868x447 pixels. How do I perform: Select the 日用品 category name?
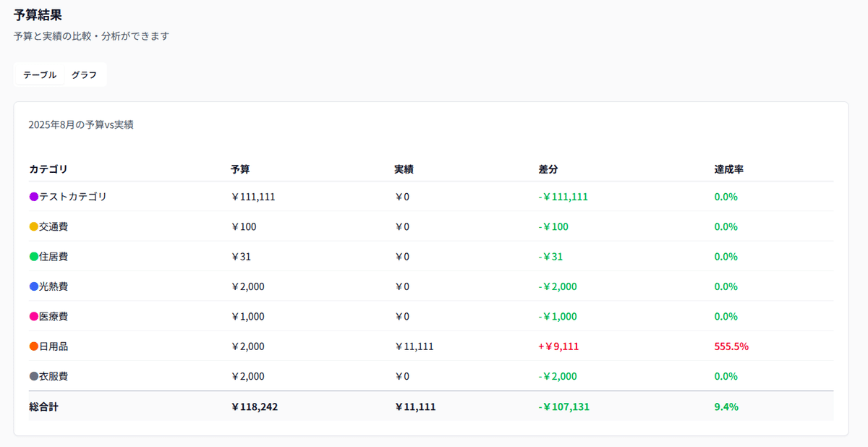coord(54,346)
